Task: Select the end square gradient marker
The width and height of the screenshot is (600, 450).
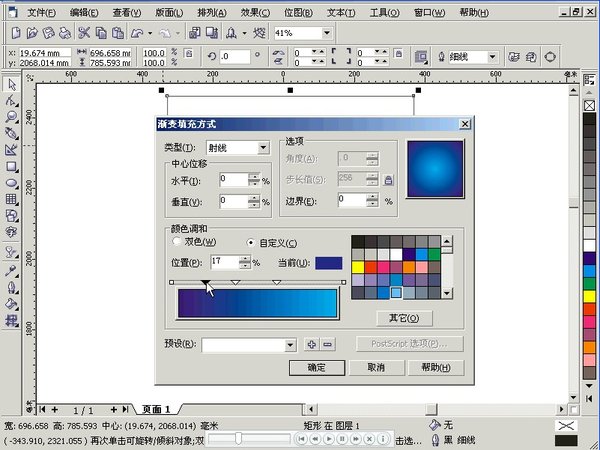Action: click(344, 282)
